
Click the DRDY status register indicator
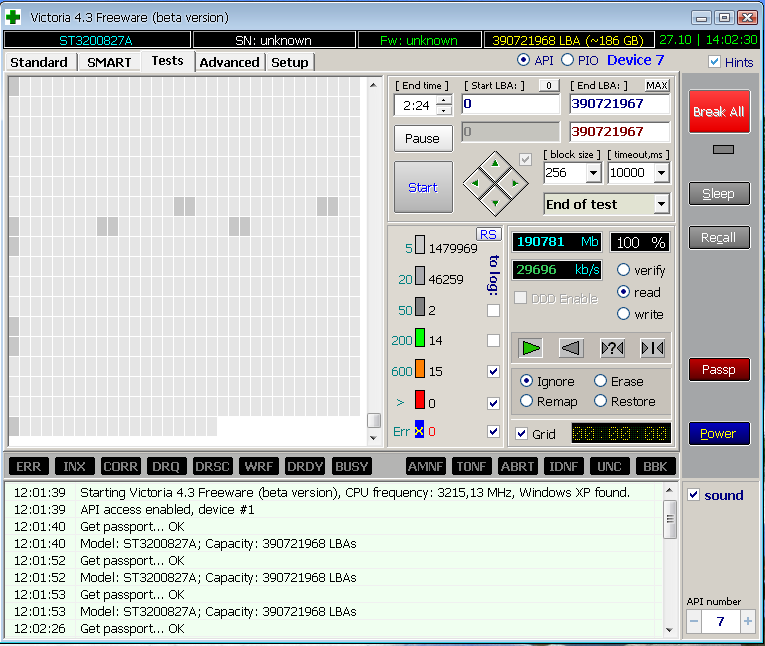305,466
